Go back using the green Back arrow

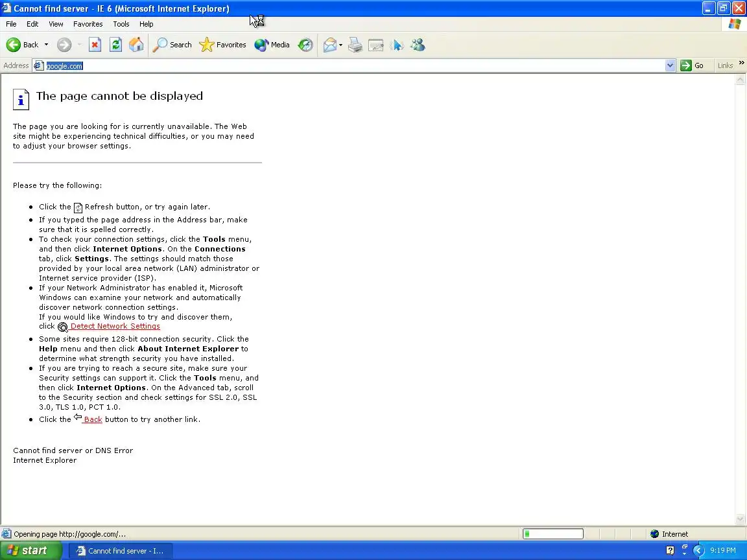pos(22,45)
